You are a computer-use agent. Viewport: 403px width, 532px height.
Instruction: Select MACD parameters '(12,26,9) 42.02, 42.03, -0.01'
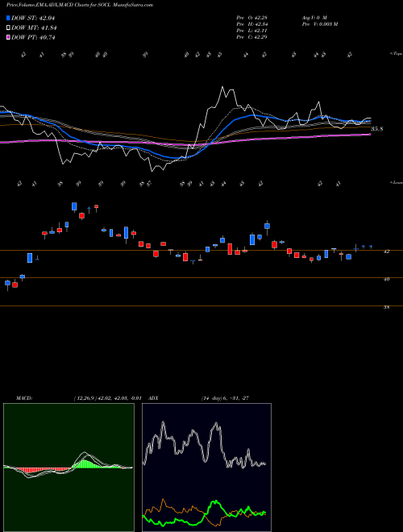pos(107,398)
